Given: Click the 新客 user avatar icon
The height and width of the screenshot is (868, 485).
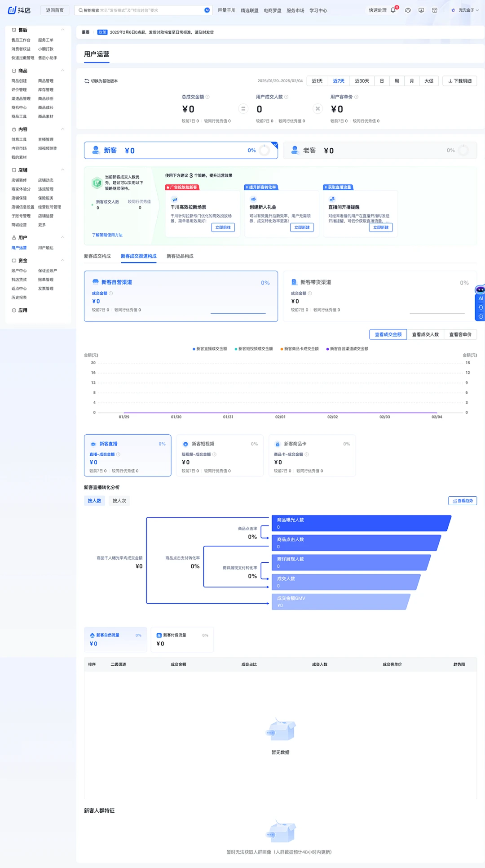Looking at the screenshot, I should click(x=96, y=150).
